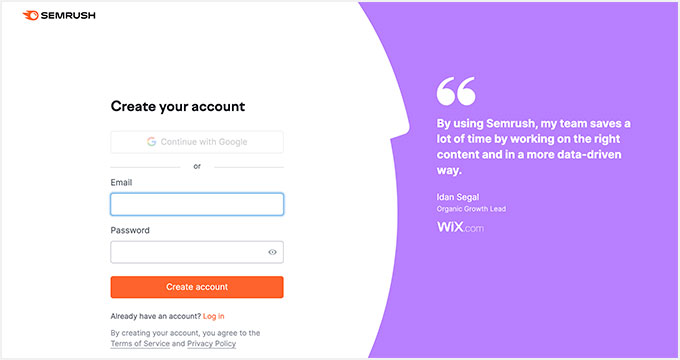Toggle password visibility eye icon

coord(272,252)
